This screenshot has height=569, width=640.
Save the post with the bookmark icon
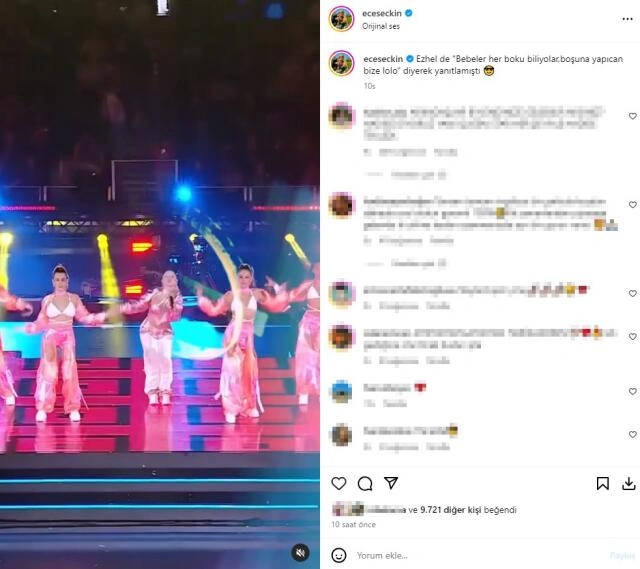point(602,483)
